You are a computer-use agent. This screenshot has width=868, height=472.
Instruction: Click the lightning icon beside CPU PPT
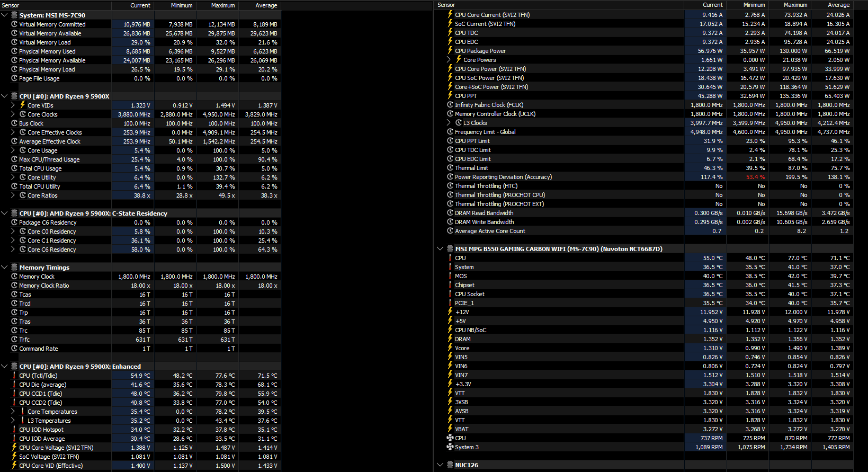click(450, 96)
